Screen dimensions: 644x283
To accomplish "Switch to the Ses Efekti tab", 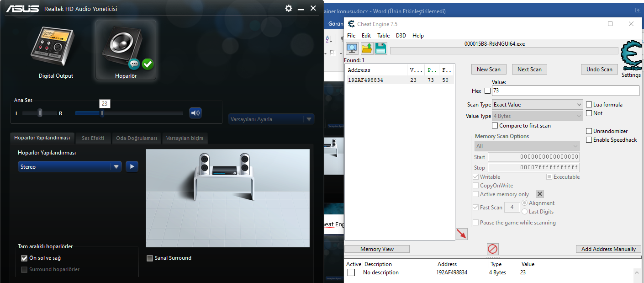I will click(93, 138).
